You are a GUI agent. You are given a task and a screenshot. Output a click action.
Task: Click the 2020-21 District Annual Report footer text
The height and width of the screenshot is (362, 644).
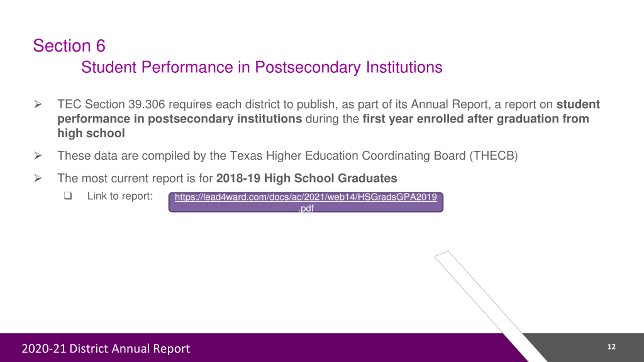tap(106, 349)
